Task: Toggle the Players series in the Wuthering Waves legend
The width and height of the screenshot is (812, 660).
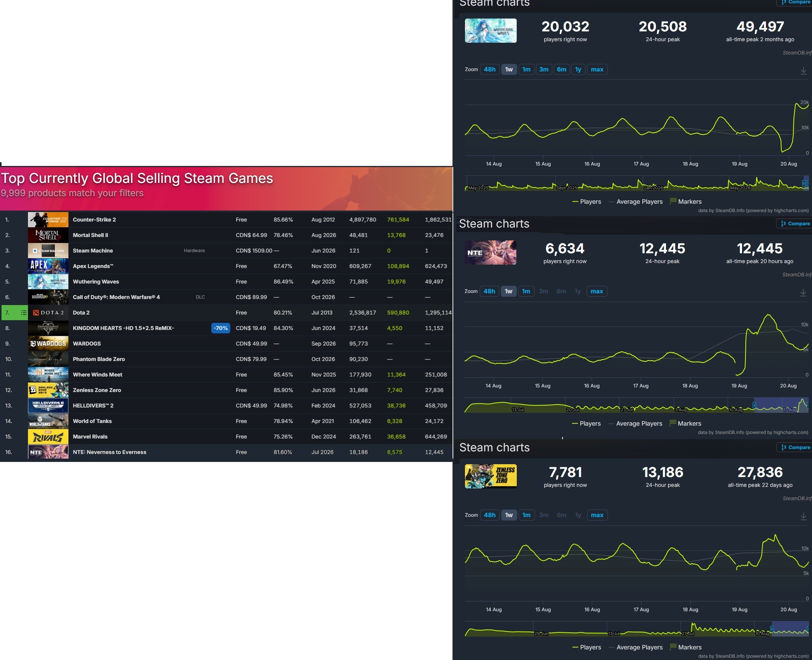Action: click(x=587, y=201)
